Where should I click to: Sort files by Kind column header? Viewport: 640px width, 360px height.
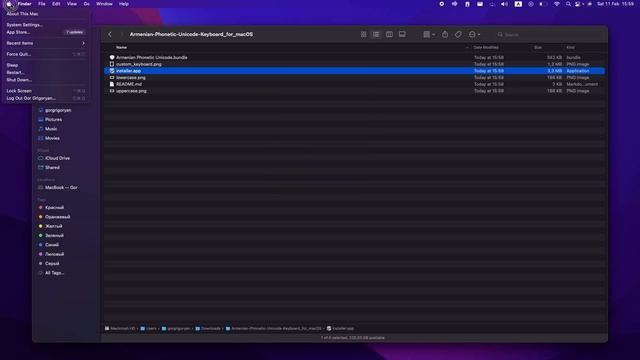[570, 47]
